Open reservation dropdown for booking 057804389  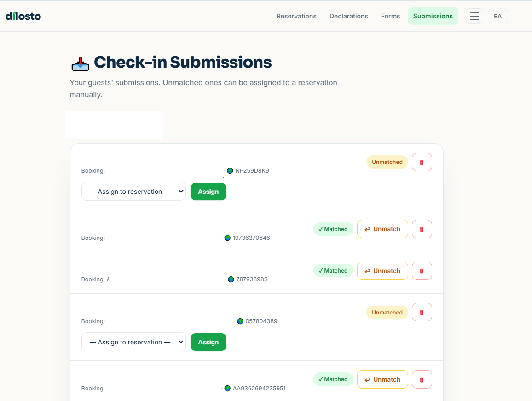(x=133, y=342)
